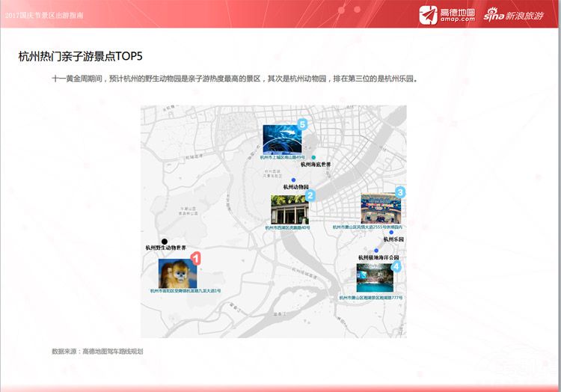
Task: Click the 杭州极地海洋公园 map label
Action: [x=378, y=258]
